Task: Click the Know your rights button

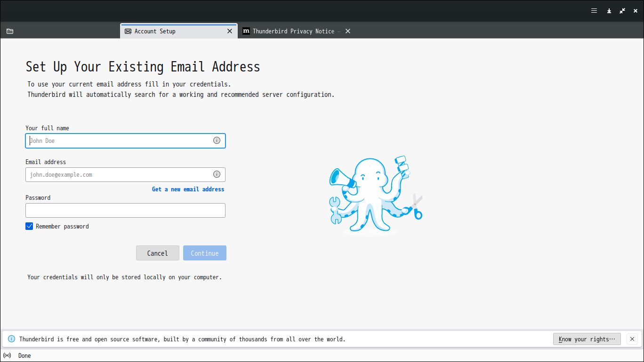Action: [587, 339]
